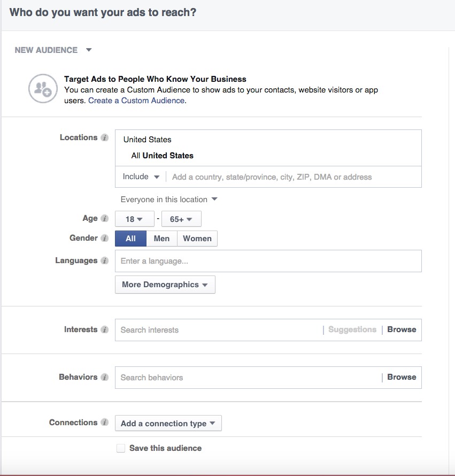This screenshot has height=476, width=455.
Task: Click the info icon next to Locations
Action: [x=105, y=138]
